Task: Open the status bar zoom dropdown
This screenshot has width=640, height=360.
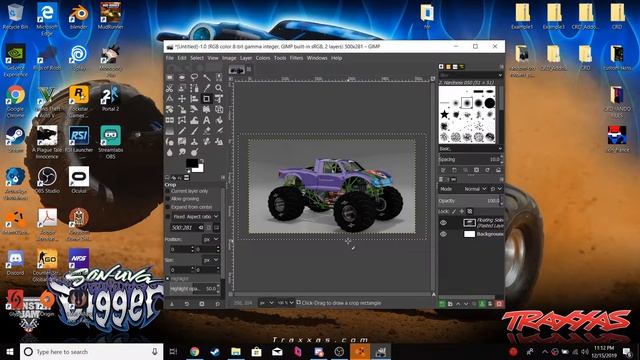Action: 285,303
